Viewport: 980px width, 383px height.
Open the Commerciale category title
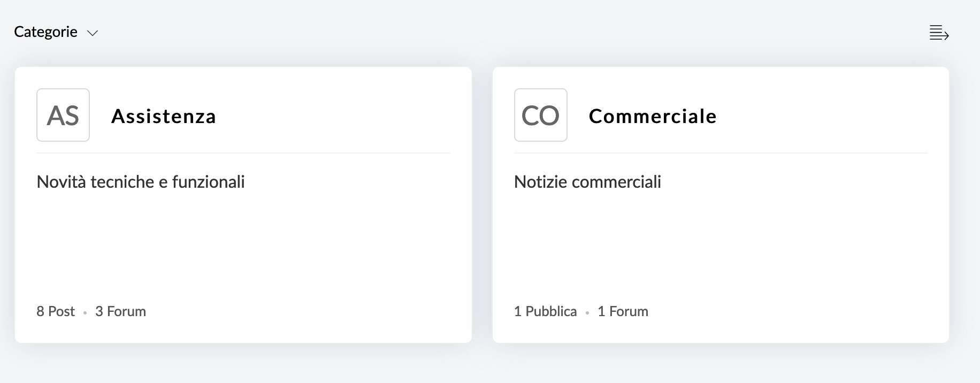(x=652, y=116)
